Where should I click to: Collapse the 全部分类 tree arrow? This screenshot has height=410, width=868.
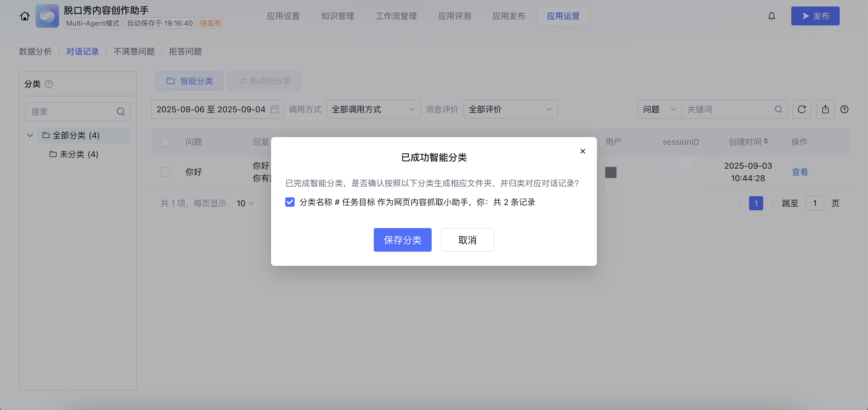click(30, 135)
